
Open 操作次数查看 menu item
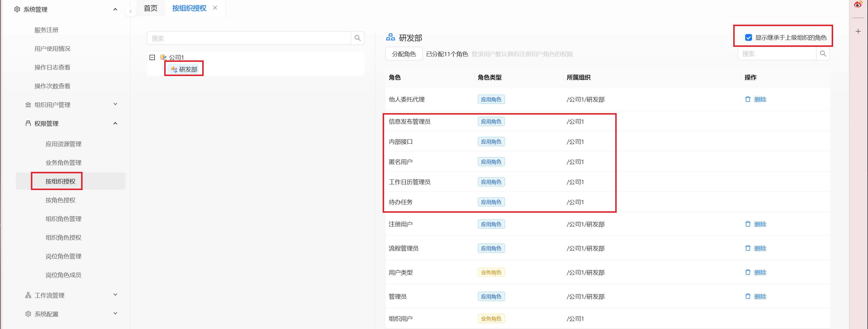coord(52,86)
